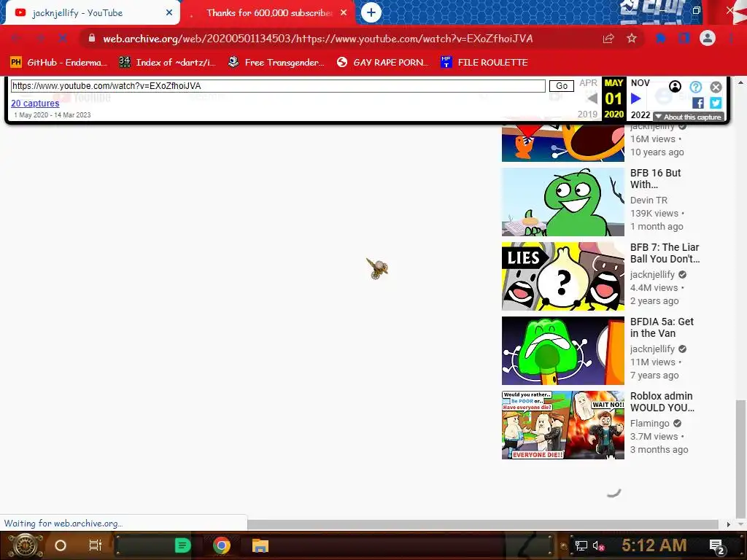Open the Flamingo channel name
747x560 pixels.
click(650, 423)
